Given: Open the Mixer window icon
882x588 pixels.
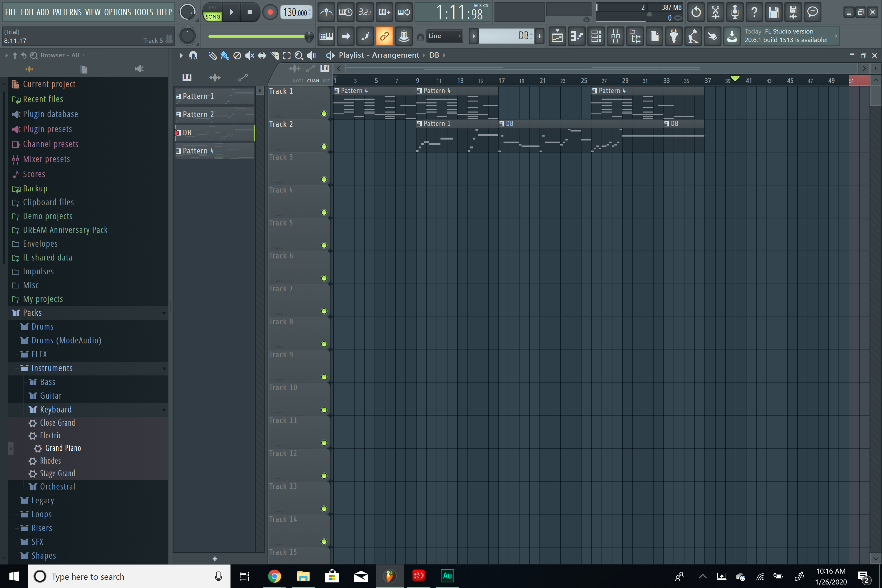Looking at the screenshot, I should (x=615, y=36).
